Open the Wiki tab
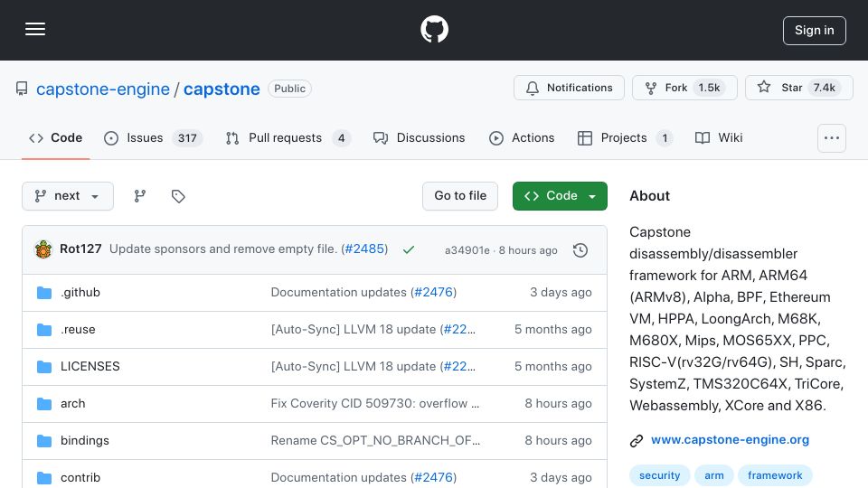This screenshot has width=868, height=488. click(719, 137)
